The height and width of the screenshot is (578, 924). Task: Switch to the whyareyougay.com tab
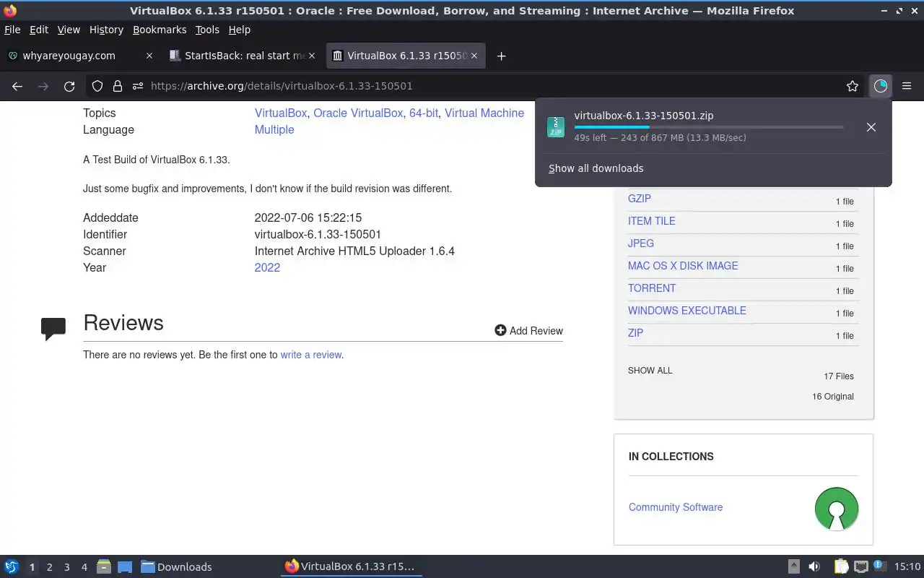pyautogui.click(x=81, y=56)
